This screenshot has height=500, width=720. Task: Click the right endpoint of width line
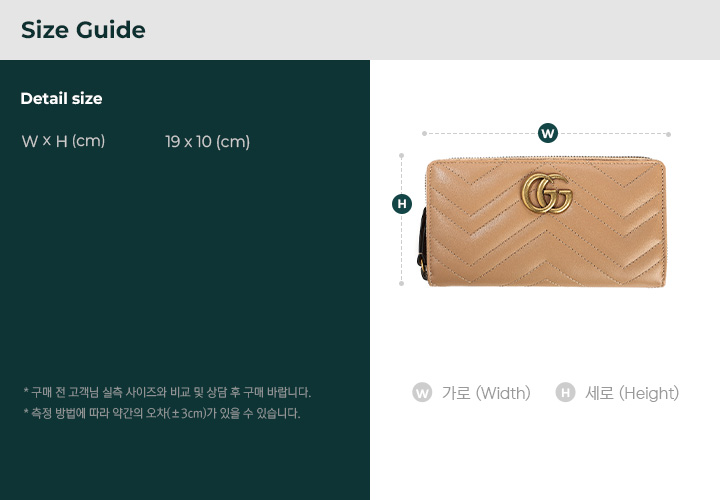(x=669, y=135)
